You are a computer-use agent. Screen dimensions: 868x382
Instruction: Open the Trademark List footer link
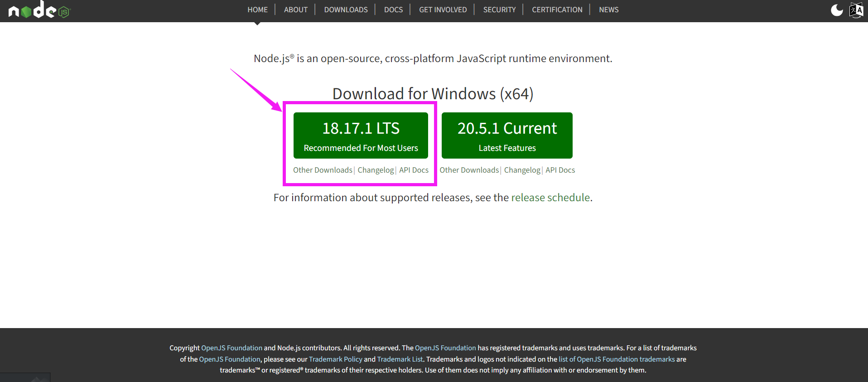400,359
